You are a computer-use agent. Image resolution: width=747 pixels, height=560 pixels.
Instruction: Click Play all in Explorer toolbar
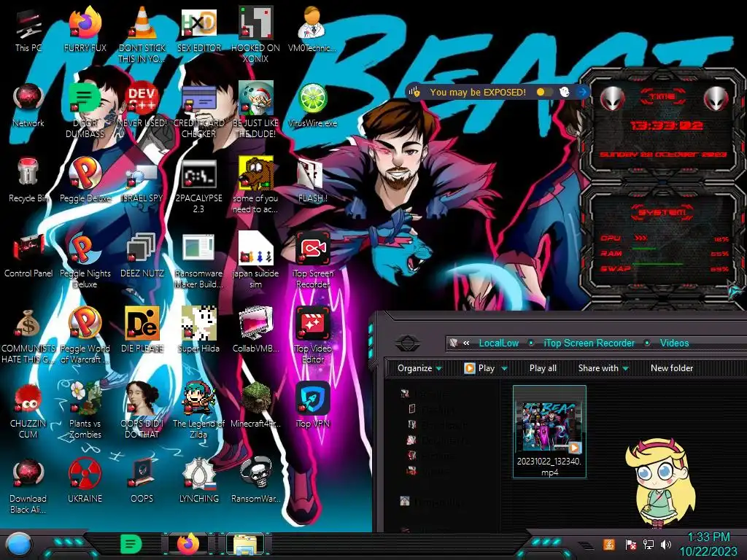point(543,368)
